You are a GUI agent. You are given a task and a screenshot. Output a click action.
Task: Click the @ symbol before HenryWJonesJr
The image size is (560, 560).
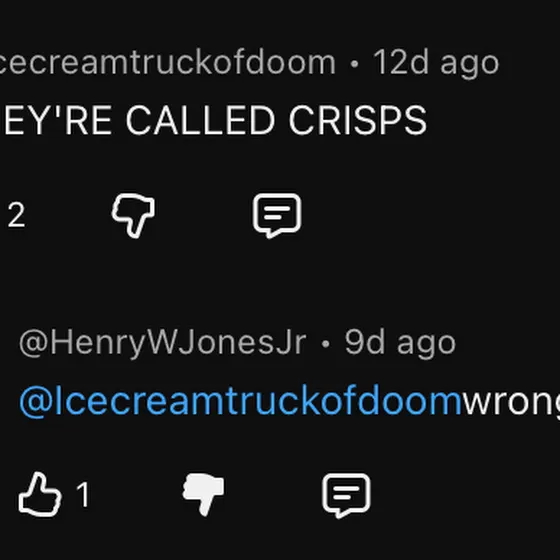point(34,343)
